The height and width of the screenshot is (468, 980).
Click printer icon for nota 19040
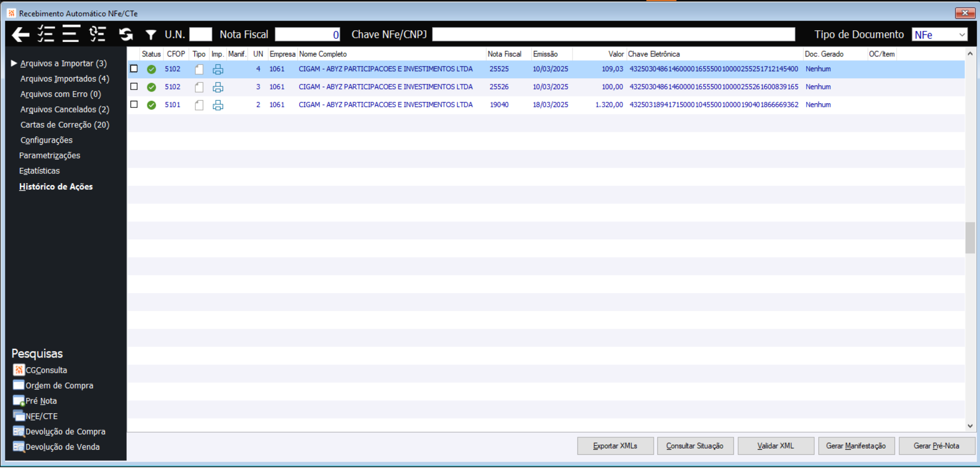(x=218, y=105)
